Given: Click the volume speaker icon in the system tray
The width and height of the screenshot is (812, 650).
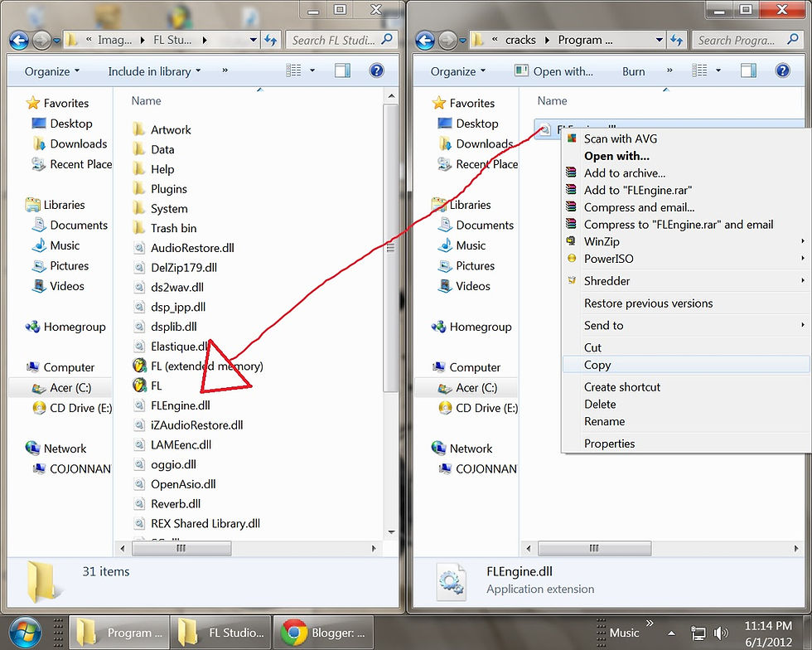Looking at the screenshot, I should point(721,633).
